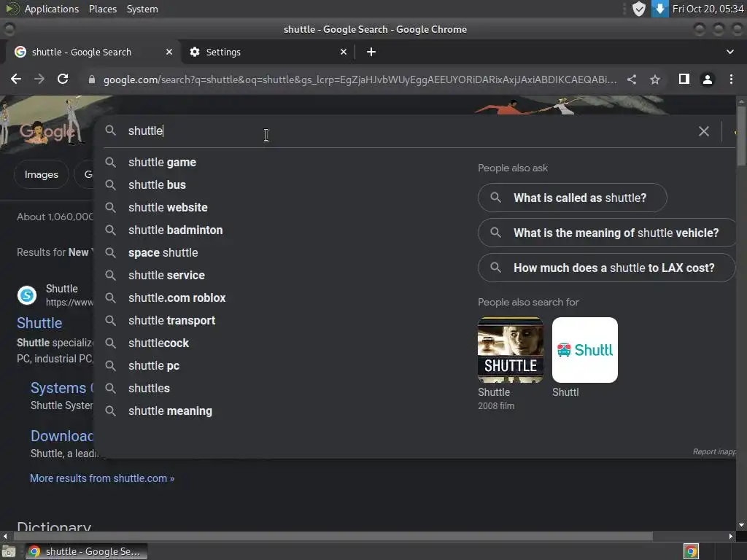747x560 pixels.
Task: Bookmark this page with the star icon
Action: (655, 79)
